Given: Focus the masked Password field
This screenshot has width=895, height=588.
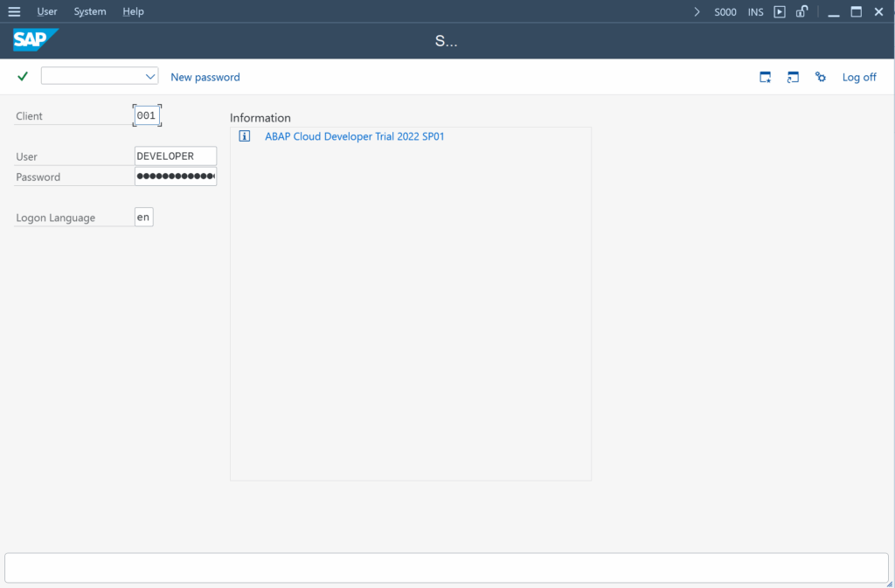Looking at the screenshot, I should click(x=176, y=176).
